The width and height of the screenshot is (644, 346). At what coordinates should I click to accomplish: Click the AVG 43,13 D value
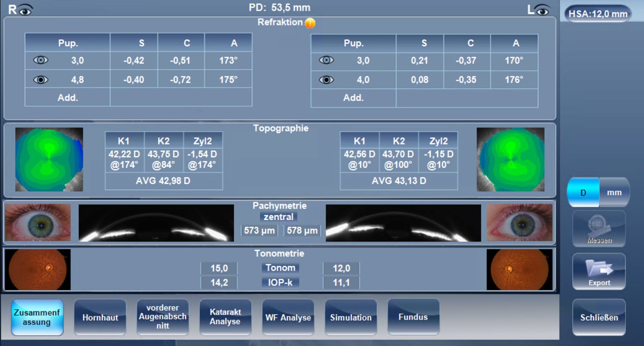pos(399,181)
